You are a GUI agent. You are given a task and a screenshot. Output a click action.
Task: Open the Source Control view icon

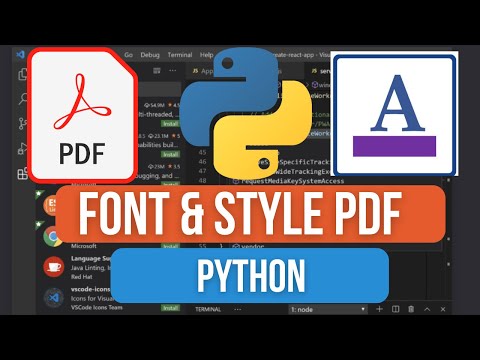pyautogui.click(x=22, y=123)
